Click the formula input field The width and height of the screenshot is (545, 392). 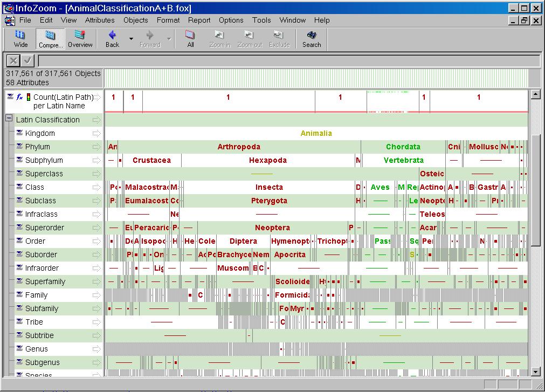point(288,60)
